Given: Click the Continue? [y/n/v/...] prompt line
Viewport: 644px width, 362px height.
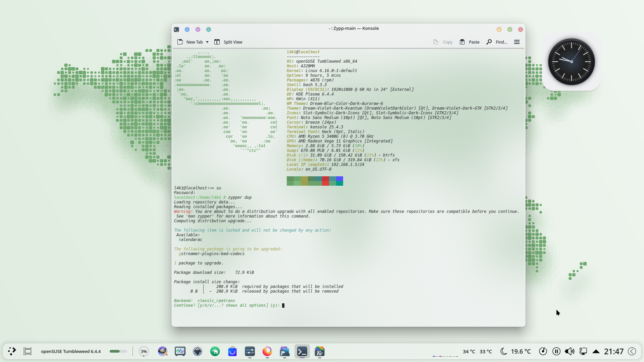Looking at the screenshot, I should coord(227,305).
